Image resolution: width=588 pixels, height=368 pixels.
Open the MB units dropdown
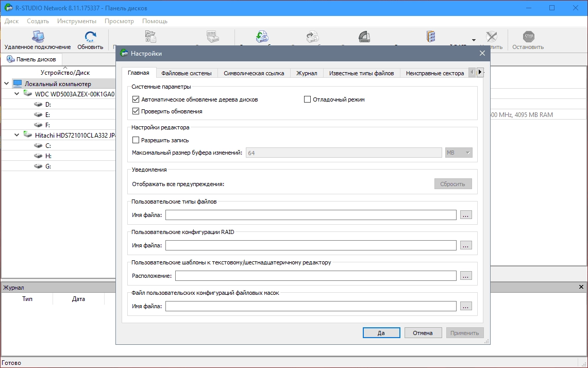pyautogui.click(x=458, y=153)
